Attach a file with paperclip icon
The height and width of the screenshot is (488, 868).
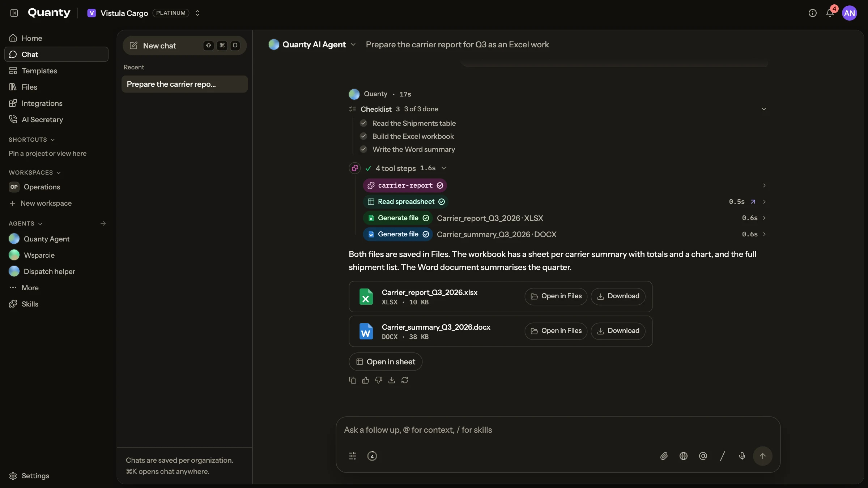(x=664, y=456)
